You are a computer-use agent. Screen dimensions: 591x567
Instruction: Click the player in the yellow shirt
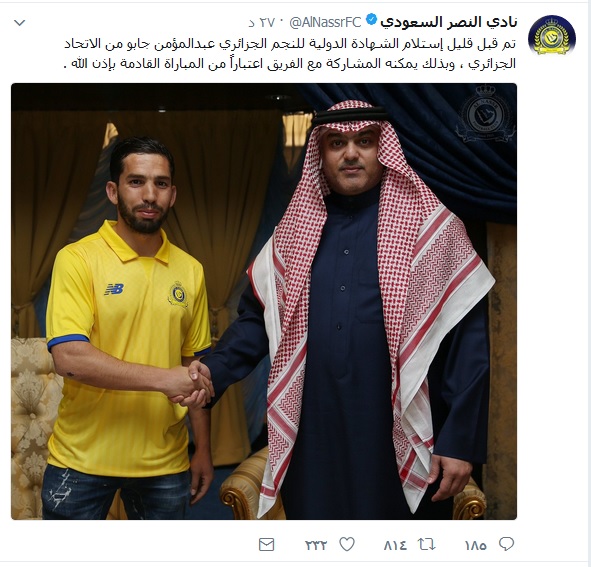129,328
